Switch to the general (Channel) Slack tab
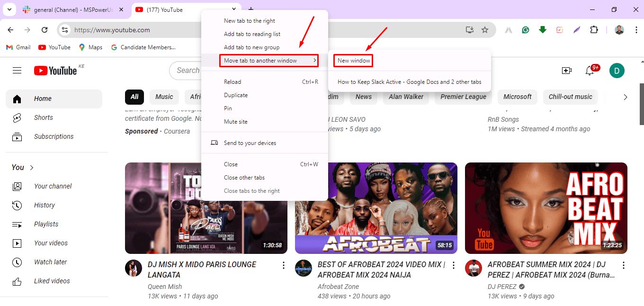The height and width of the screenshot is (306, 644). [x=73, y=9]
